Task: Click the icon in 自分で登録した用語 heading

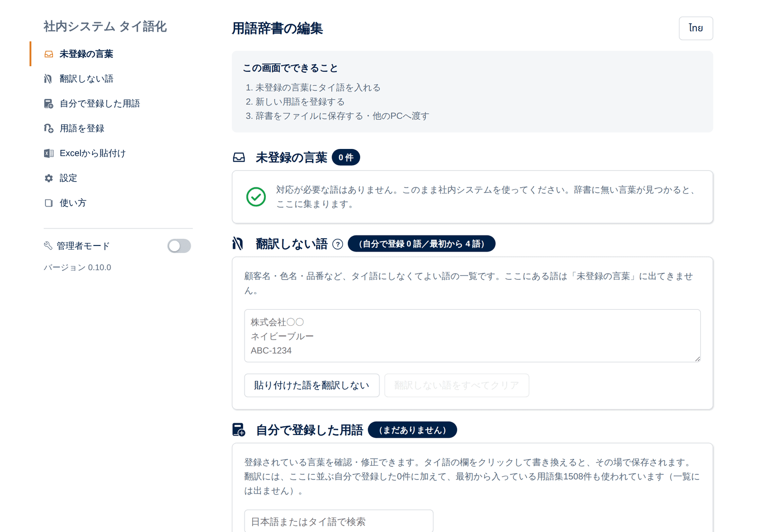Action: click(x=239, y=430)
